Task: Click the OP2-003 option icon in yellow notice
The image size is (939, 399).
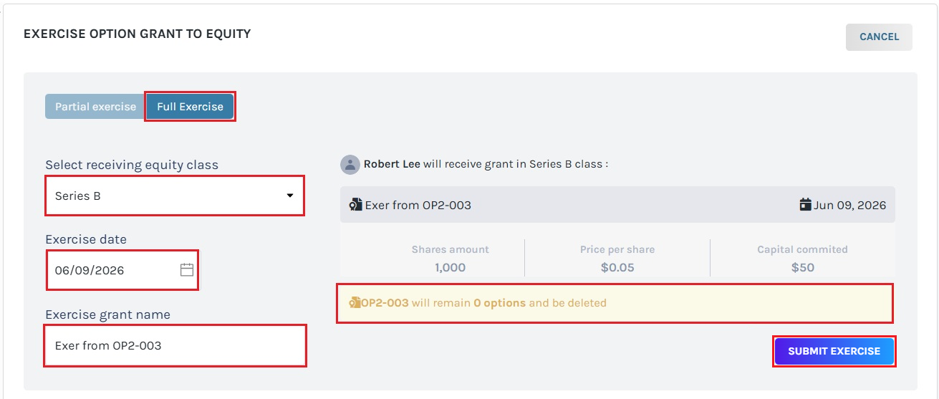Action: pyautogui.click(x=355, y=303)
